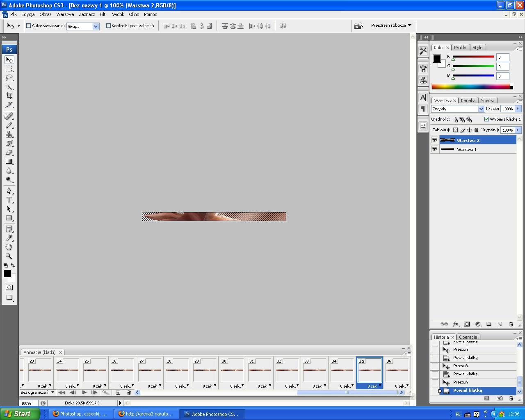Add a layer style via fx button
This screenshot has width=525, height=420.
(455, 324)
